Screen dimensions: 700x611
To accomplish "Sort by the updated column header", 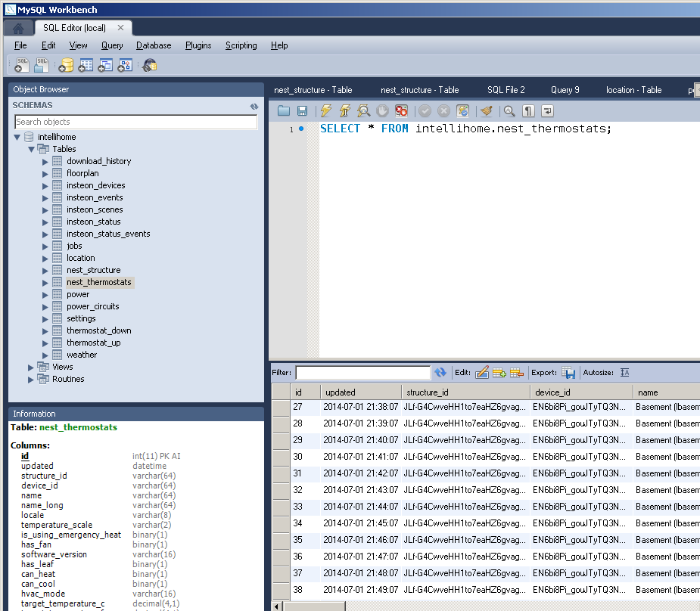I will (x=361, y=392).
